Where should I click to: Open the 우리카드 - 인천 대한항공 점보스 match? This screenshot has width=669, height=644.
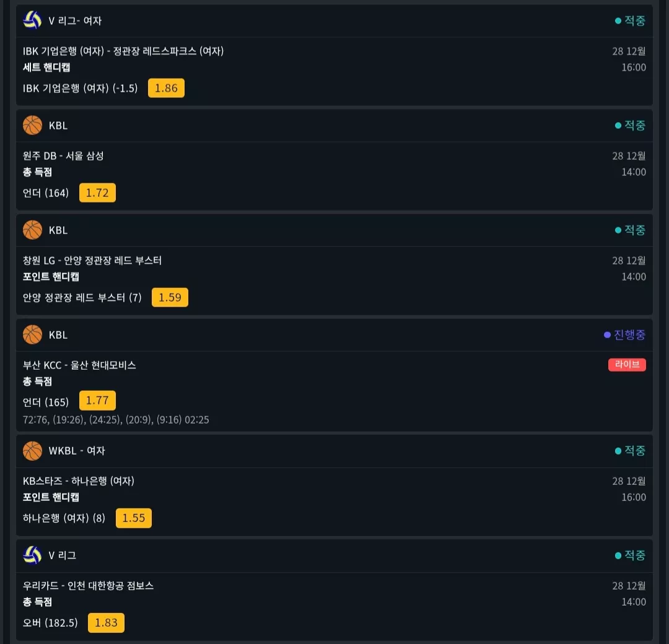(x=89, y=586)
